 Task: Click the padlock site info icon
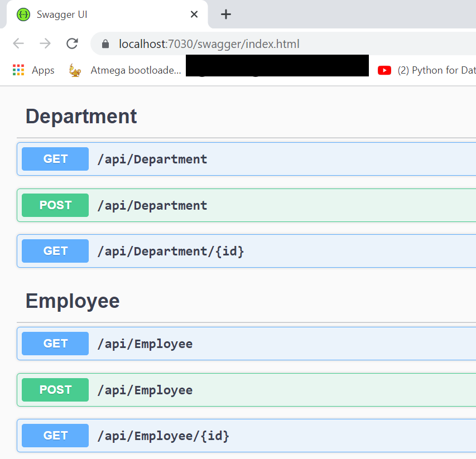click(104, 44)
